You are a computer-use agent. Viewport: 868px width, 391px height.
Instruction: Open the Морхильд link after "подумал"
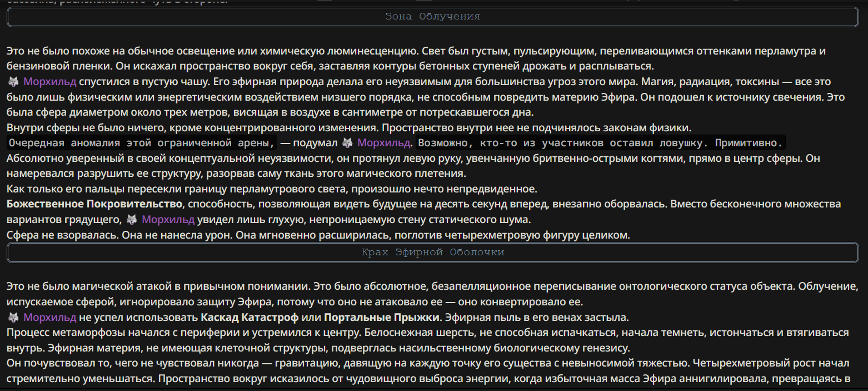coord(384,143)
